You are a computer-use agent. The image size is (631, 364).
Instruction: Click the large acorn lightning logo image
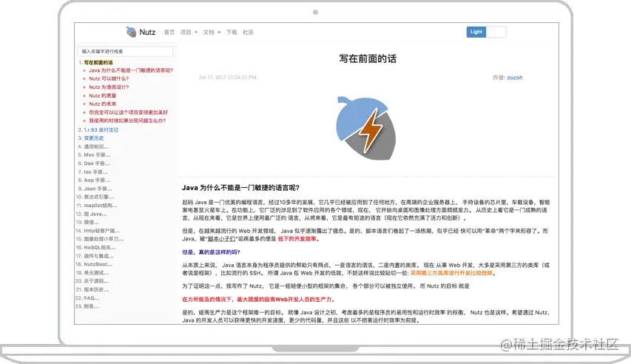[366, 128]
